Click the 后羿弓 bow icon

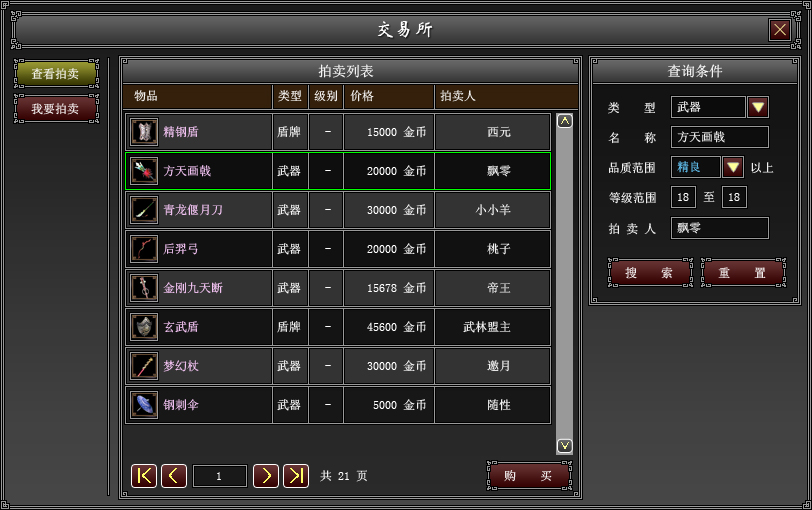click(144, 249)
